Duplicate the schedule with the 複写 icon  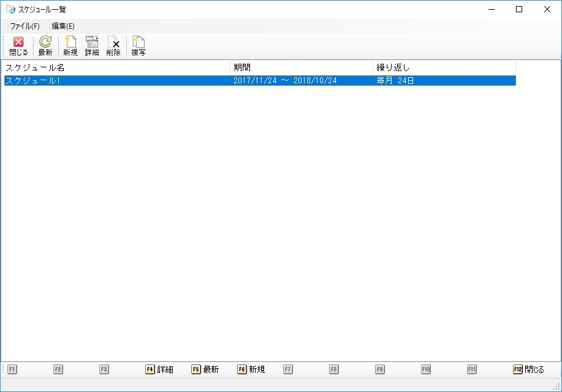click(x=139, y=46)
